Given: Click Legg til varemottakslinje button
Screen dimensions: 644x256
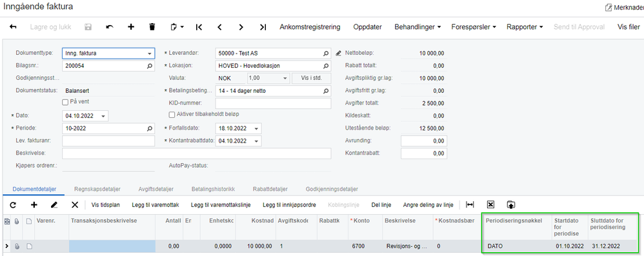Looking at the screenshot, I should click(221, 204).
